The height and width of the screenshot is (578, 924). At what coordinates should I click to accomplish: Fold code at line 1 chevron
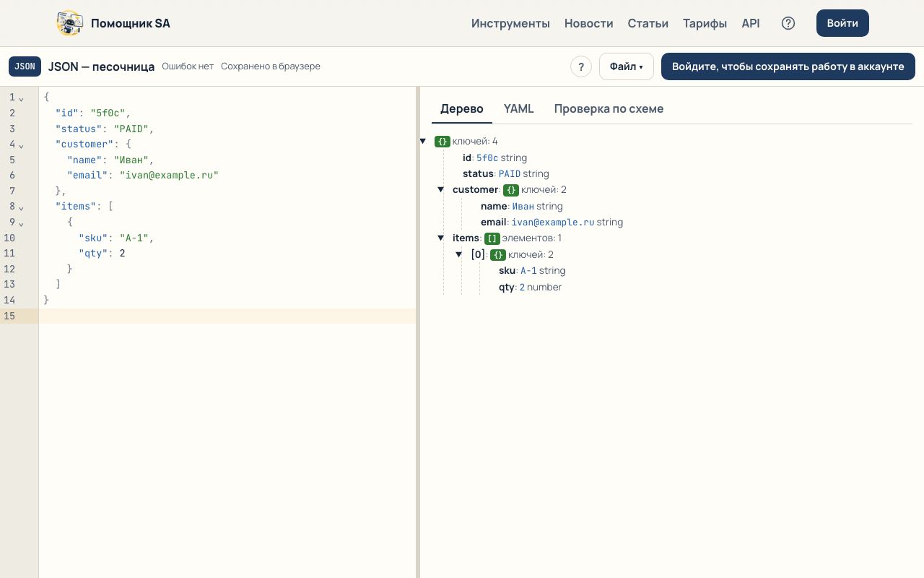pyautogui.click(x=21, y=98)
